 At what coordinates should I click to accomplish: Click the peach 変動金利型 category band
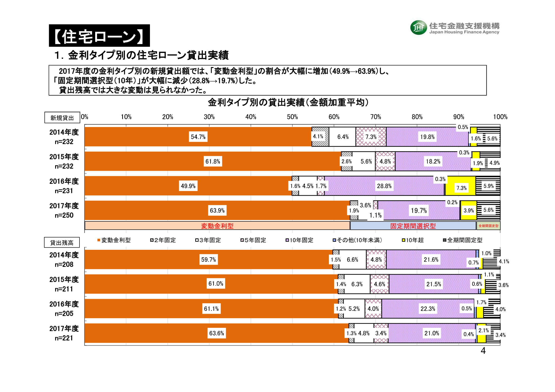[217, 226]
